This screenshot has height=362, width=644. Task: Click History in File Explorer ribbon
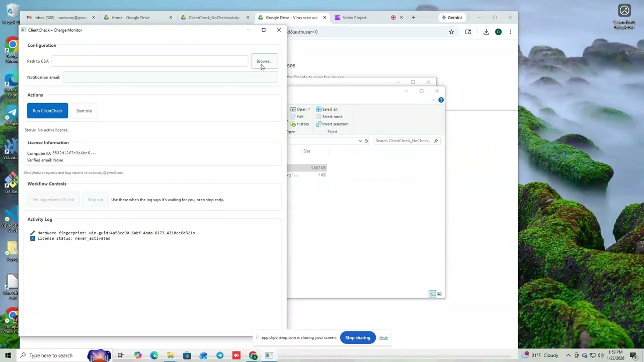300,124
